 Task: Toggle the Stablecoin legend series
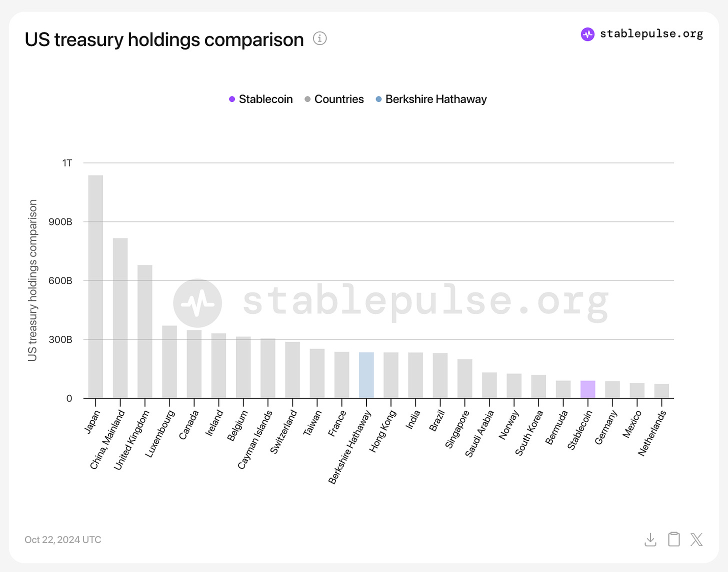(x=260, y=99)
